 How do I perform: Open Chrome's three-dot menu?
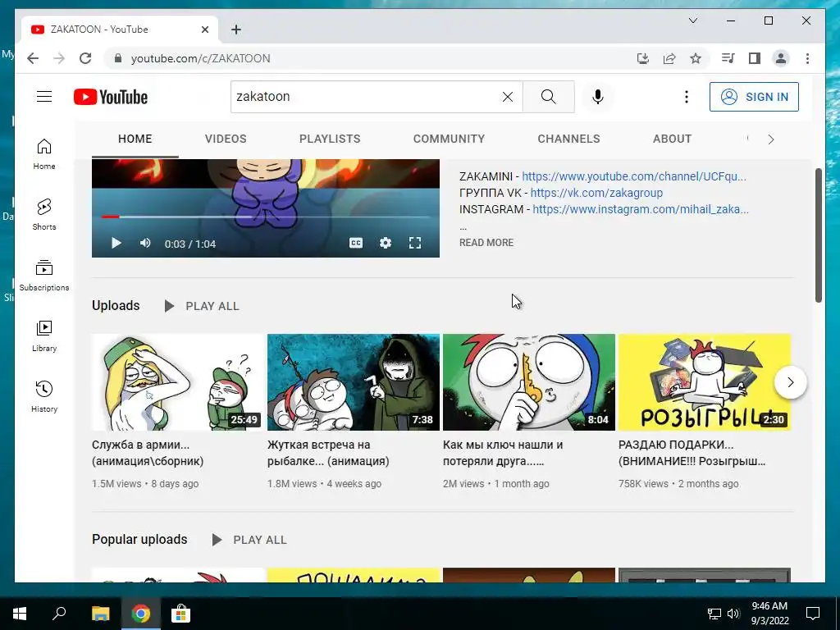[807, 58]
